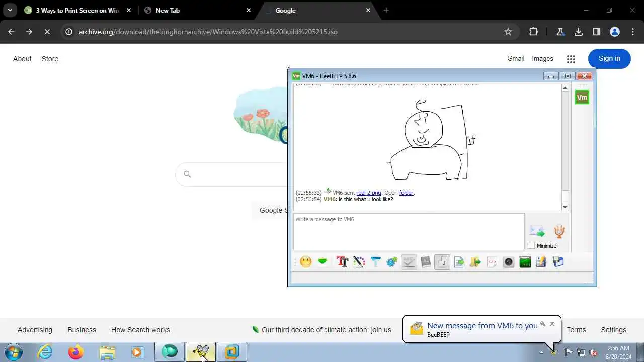The image size is (644, 362).
Task: Click the green down-arrow icon beside the smiley
Action: [323, 261]
